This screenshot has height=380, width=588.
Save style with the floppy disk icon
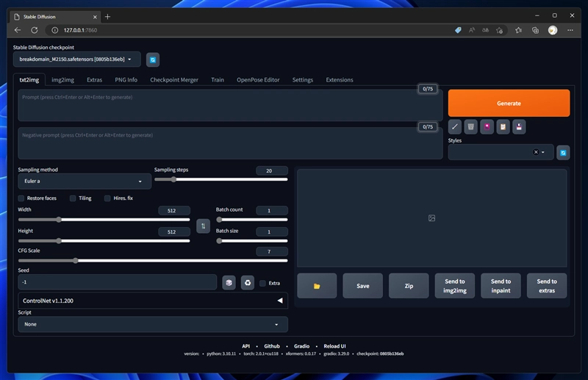519,127
